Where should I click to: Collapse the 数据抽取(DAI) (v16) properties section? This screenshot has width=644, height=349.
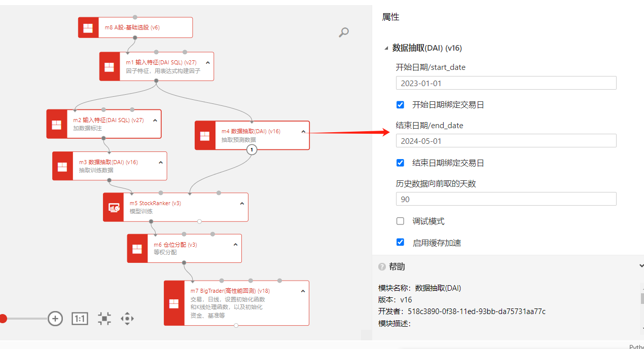[386, 48]
